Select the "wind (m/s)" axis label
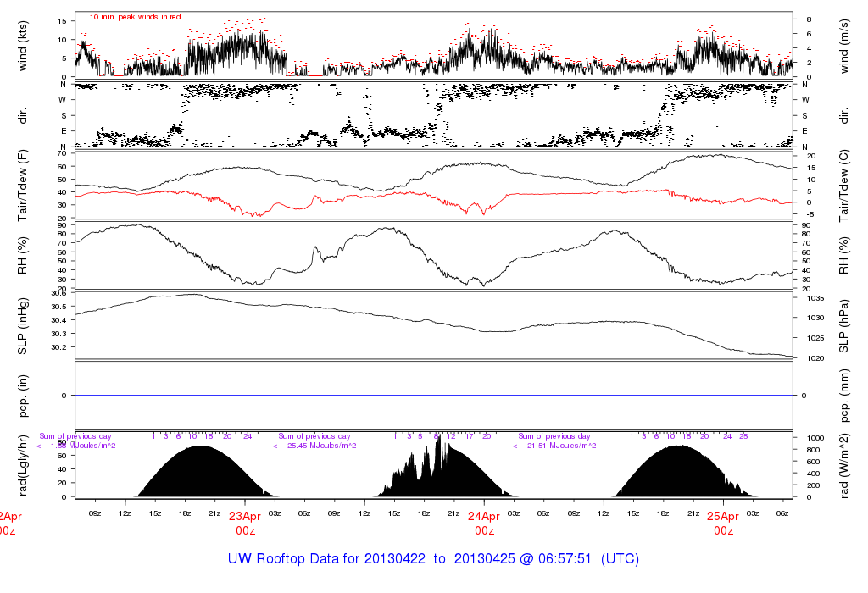 click(x=843, y=47)
